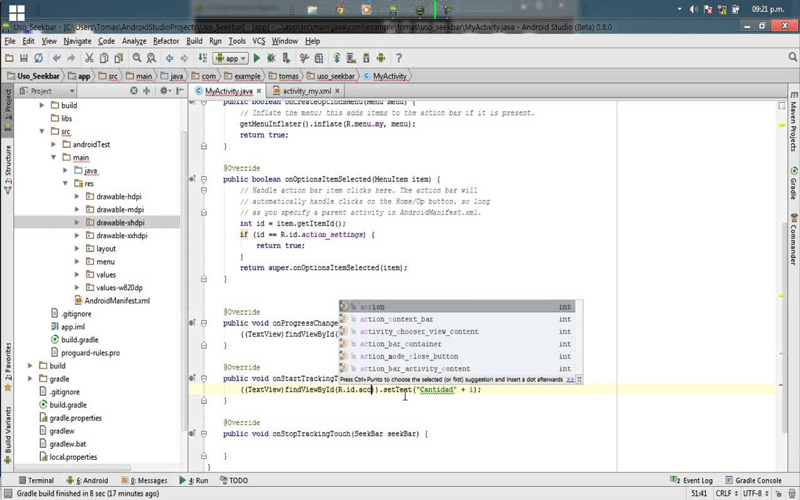Select action_bar_container autocomplete suggestion
Screen dimensions: 800x500
pyautogui.click(x=400, y=344)
